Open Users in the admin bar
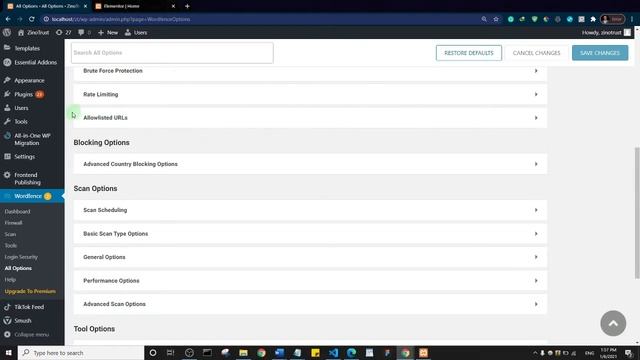 coord(136,33)
